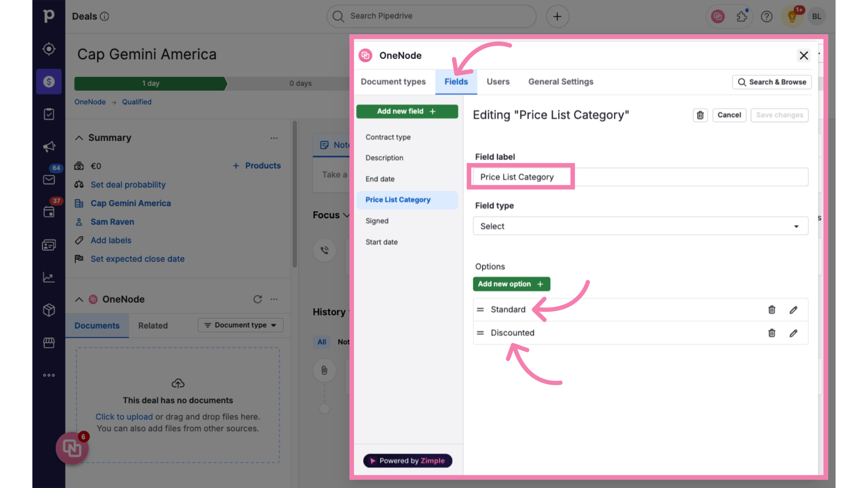This screenshot has width=868, height=488.
Task: Edit the Standard option
Action: (793, 310)
